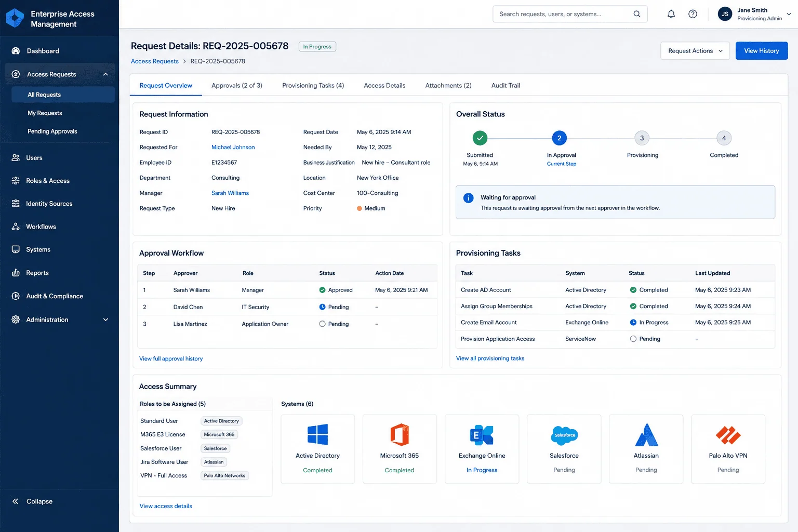
Task: Select the Access Details tab
Action: [x=384, y=85]
